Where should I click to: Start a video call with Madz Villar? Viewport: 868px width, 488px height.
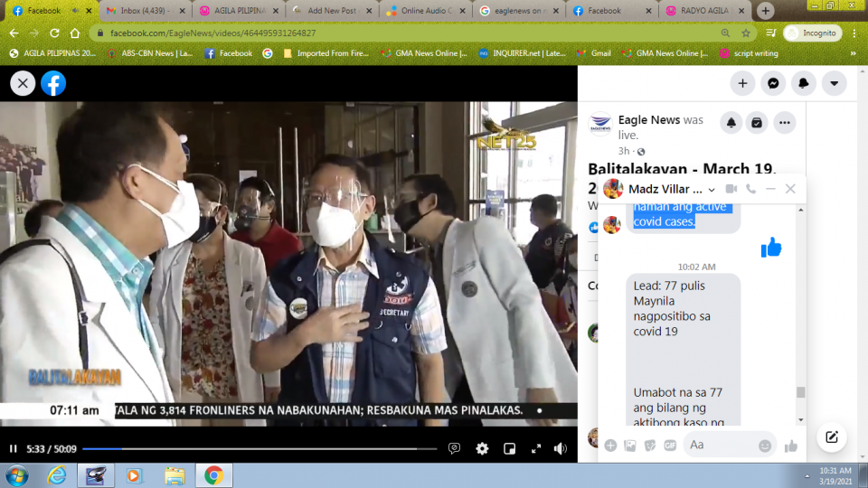(x=731, y=189)
